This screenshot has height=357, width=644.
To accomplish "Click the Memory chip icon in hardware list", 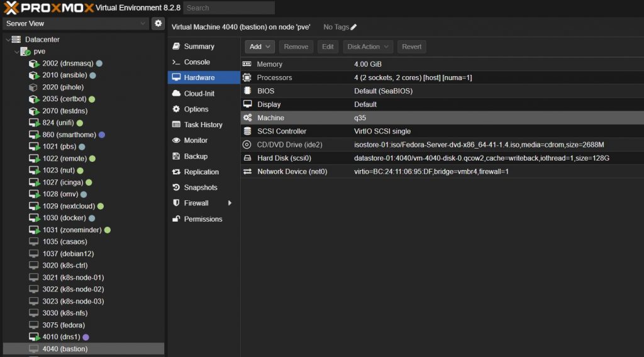I will pyautogui.click(x=247, y=64).
